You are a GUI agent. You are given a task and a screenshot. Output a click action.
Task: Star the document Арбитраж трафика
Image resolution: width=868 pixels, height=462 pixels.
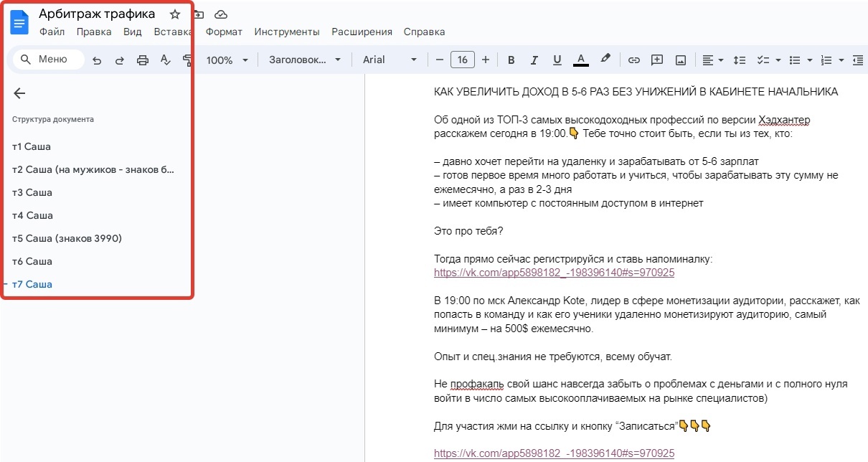tap(175, 14)
